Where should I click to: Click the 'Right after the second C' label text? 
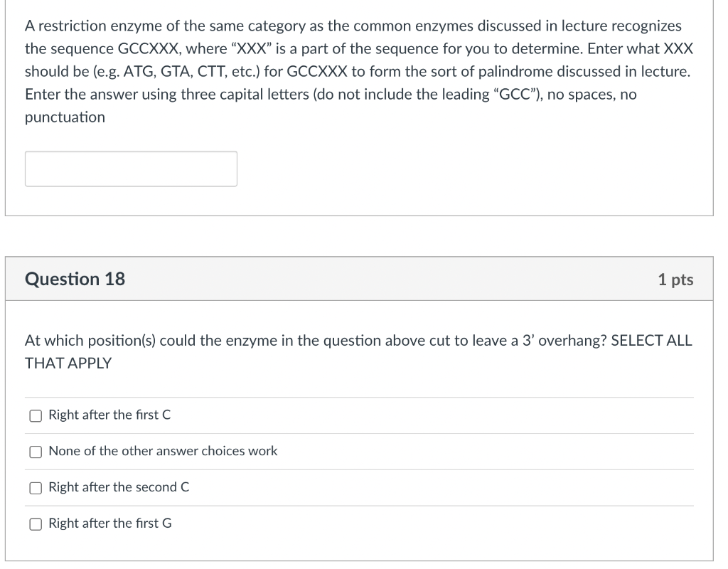click(119, 487)
